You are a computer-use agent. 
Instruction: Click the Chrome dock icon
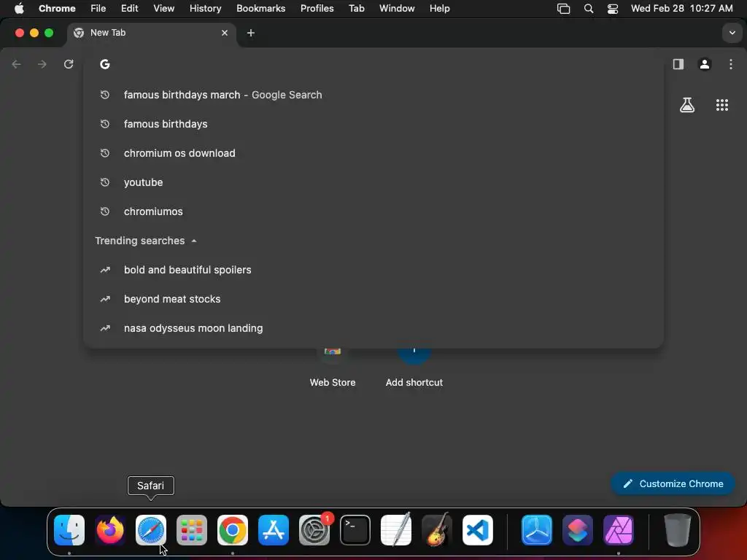pyautogui.click(x=233, y=530)
